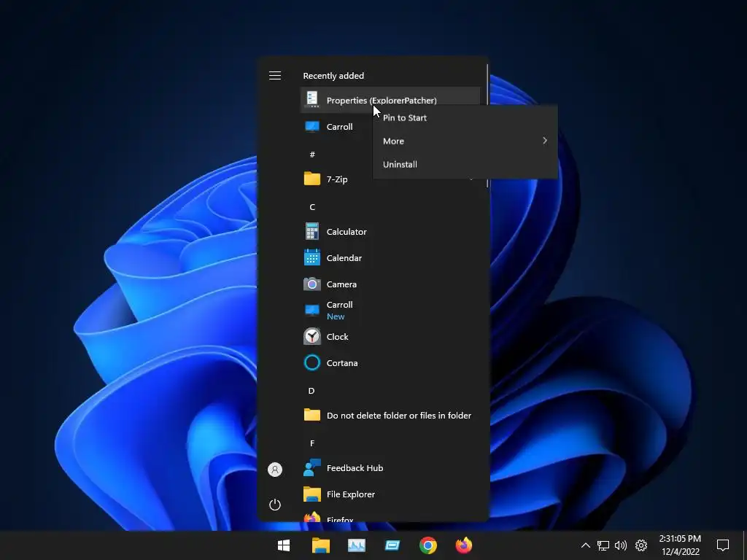
Task: Click the 'Feedback Hub' label text
Action: (x=355, y=468)
